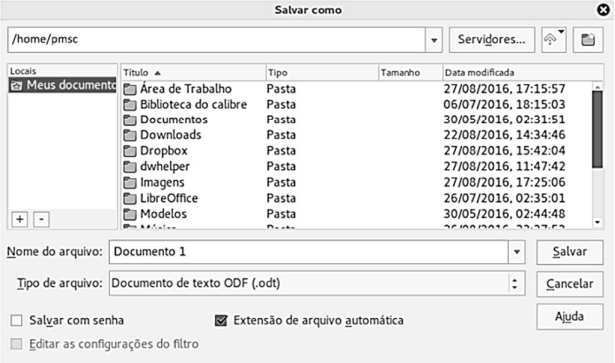This screenshot has height=363, width=615.
Task: Click the date 06/07/2016, 18:15:03
Action: [x=504, y=105]
